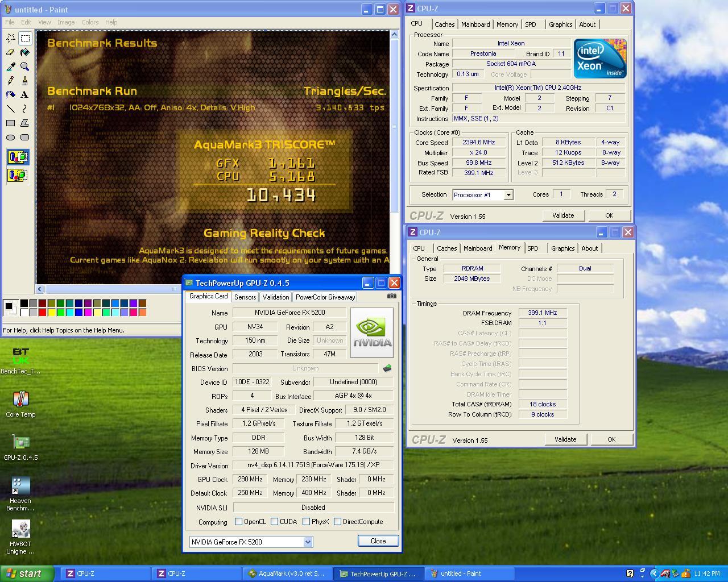The image size is (728, 582).
Task: Enable the CUDA checkbox in GPU-Z
Action: pyautogui.click(x=275, y=522)
